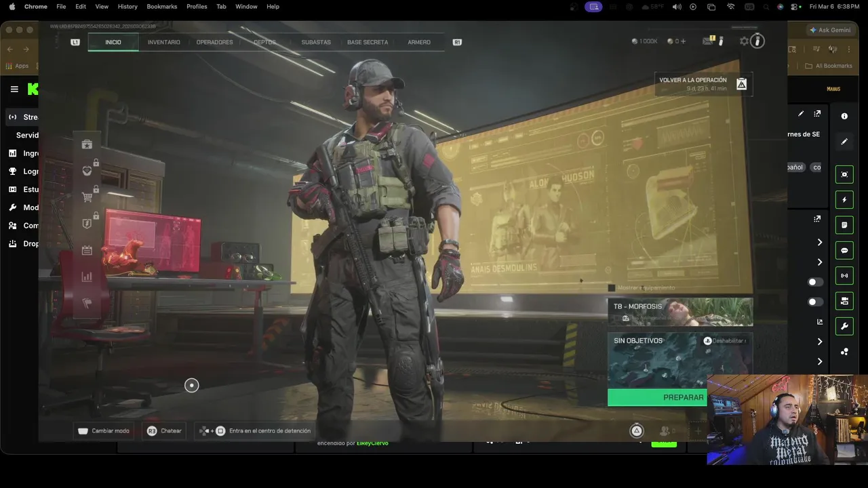The width and height of the screenshot is (868, 488).
Task: Toggle the Mostrar equipamiento checkbox
Action: click(x=612, y=287)
